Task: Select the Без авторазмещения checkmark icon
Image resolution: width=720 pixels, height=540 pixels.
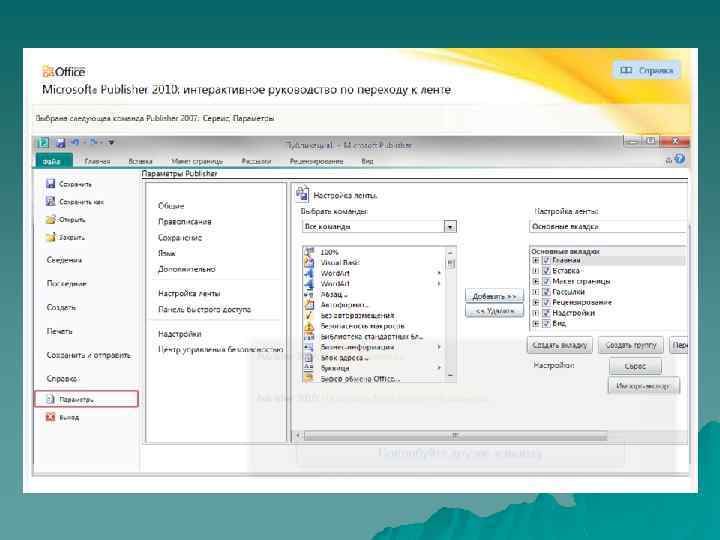Action: (x=309, y=315)
